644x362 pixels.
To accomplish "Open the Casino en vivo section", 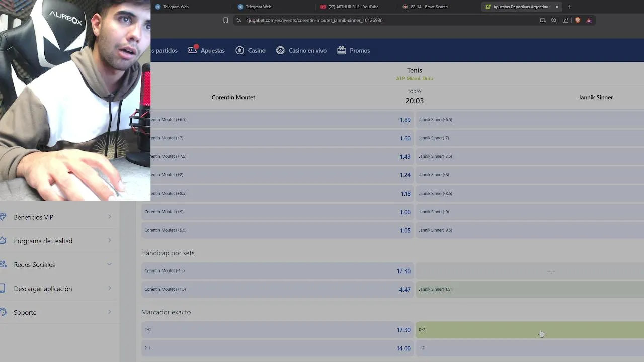I will point(307,50).
